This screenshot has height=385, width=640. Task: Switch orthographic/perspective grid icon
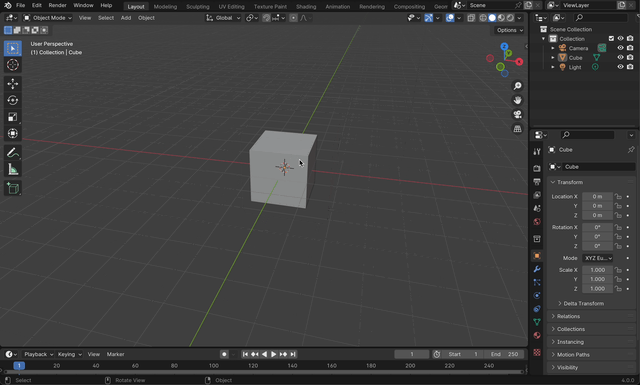coord(518,129)
